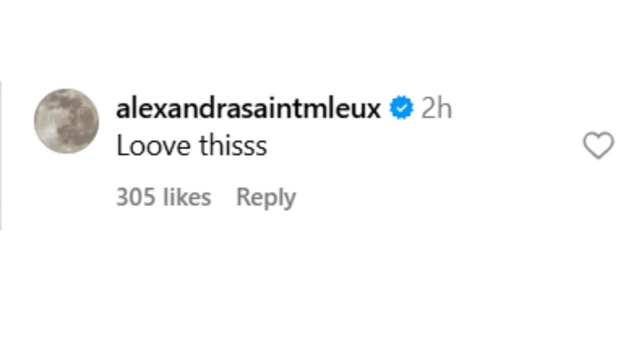This screenshot has height=362, width=644.
Task: Select the verification checkmark beside alexandrasaintmleux
Action: 400,107
